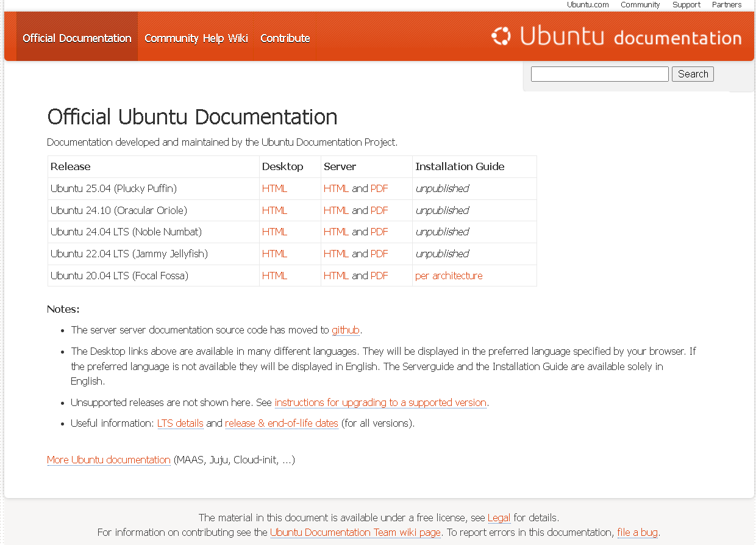
Task: Open Server PDF for Ubuntu 24.10
Action: (379, 210)
